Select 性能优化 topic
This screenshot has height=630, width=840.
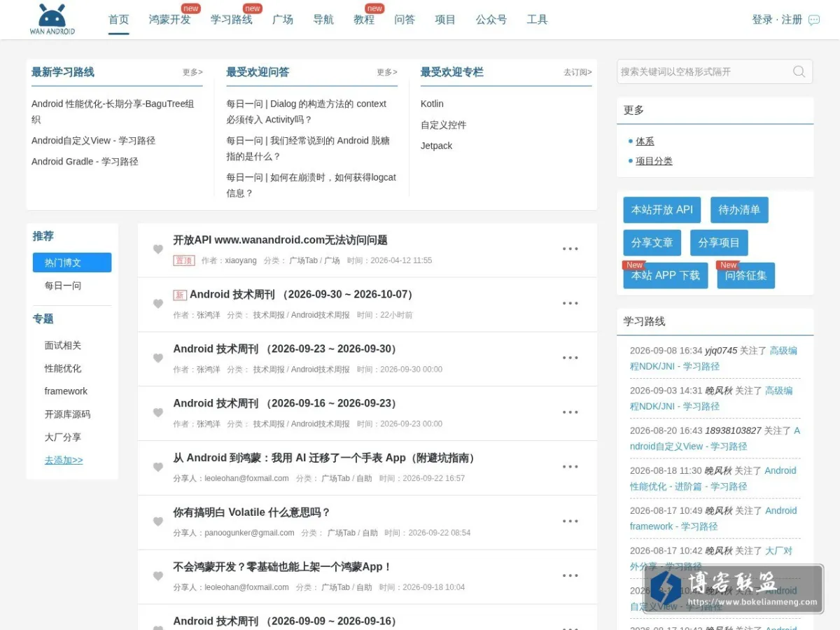click(x=63, y=368)
